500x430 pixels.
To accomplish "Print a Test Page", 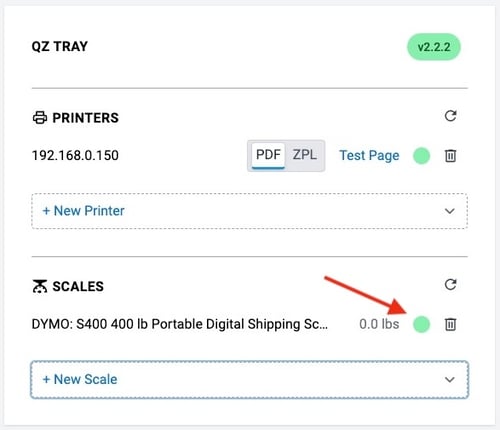I will pos(369,156).
